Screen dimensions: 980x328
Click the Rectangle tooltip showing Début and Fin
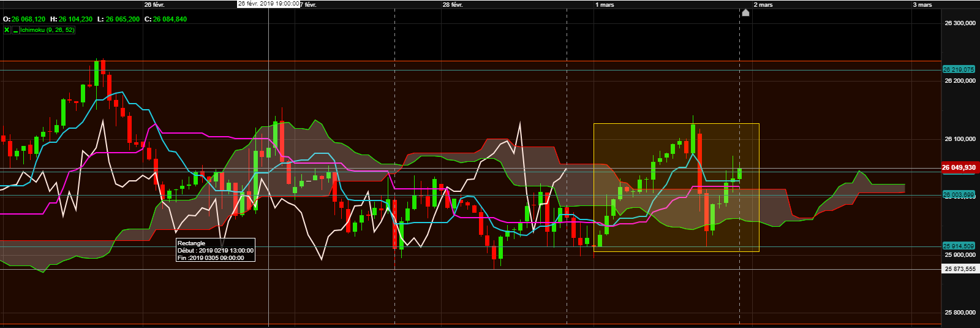click(215, 250)
